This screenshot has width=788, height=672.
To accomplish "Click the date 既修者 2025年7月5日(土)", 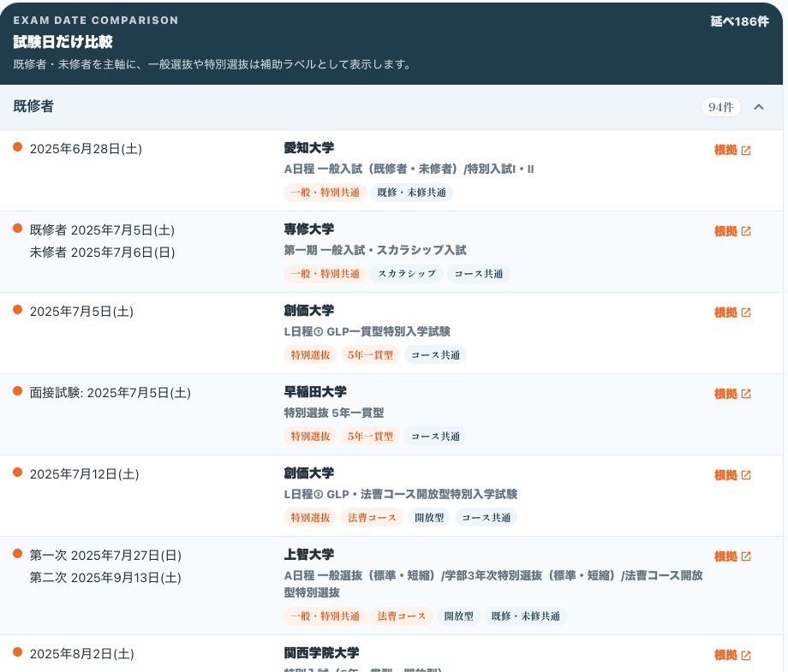I will point(102,230).
